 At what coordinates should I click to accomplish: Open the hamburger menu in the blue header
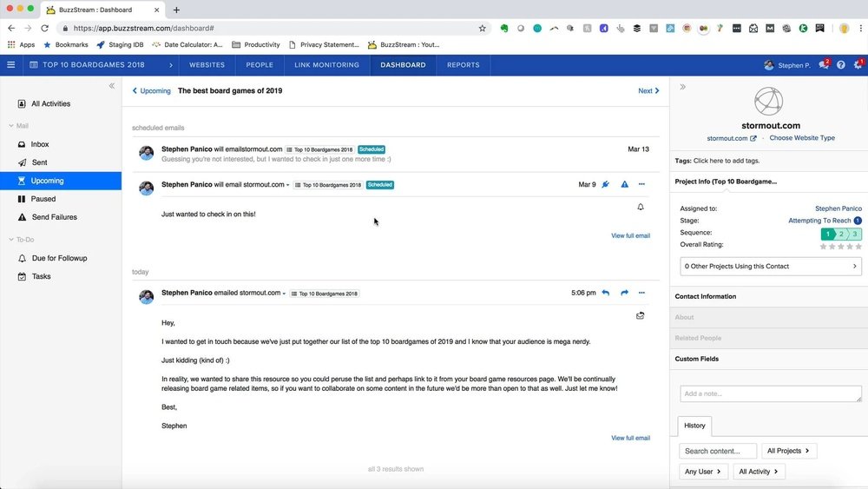pyautogui.click(x=10, y=65)
